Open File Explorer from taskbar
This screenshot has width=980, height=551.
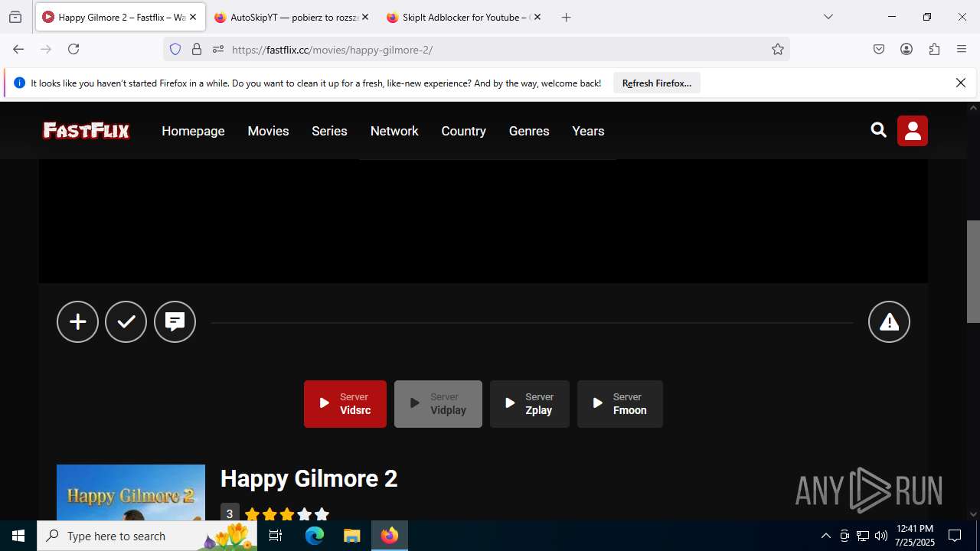(351, 536)
